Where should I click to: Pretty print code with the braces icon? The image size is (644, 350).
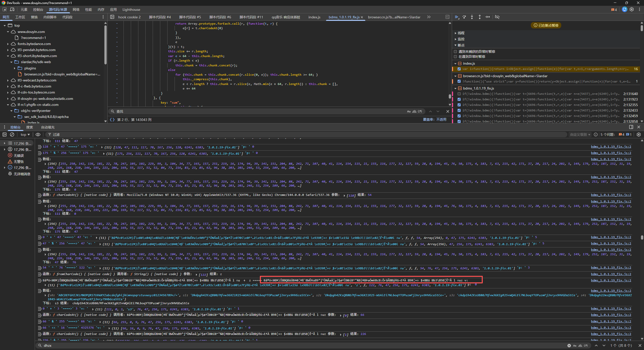(112, 120)
